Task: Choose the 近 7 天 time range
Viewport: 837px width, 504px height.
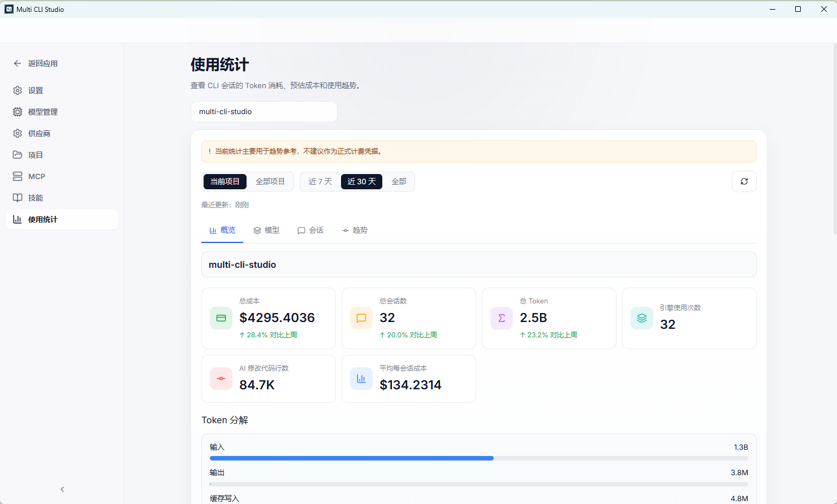Action: coord(320,181)
